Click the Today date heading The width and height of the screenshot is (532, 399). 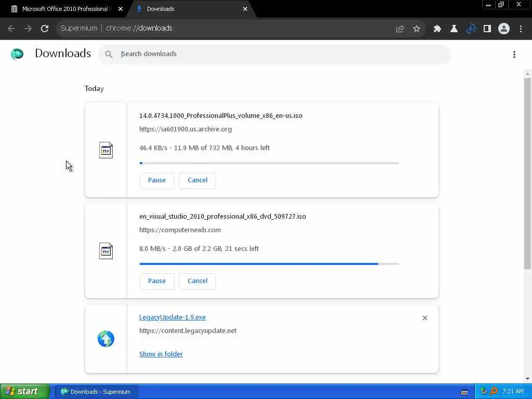pos(95,88)
